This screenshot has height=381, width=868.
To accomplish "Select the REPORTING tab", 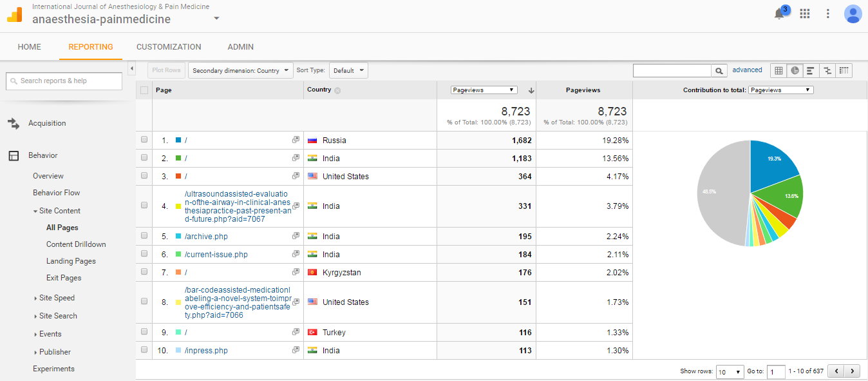I will tap(91, 47).
